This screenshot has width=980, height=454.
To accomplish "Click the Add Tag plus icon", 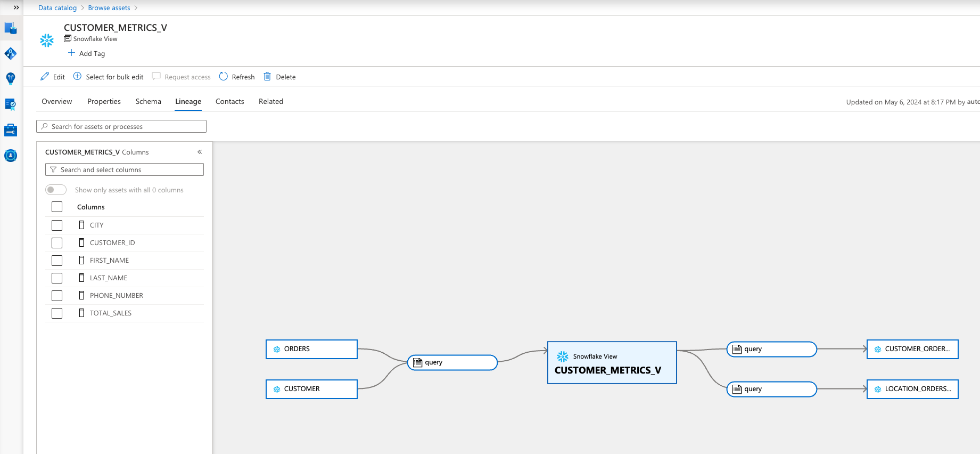I will 71,53.
